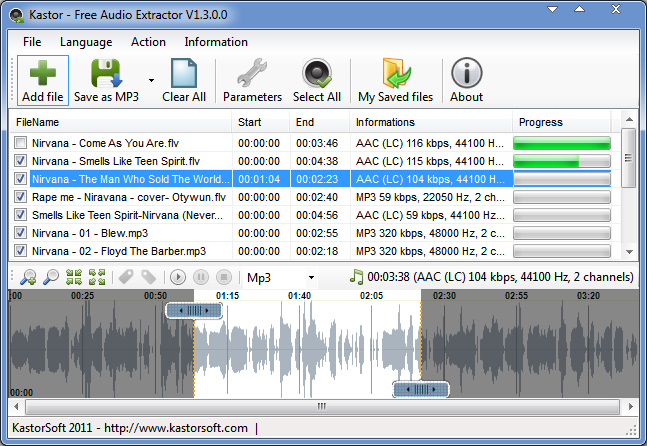This screenshot has width=647, height=446.
Task: Uncheck The Man Who Sold The World checkbox
Action: point(20,179)
